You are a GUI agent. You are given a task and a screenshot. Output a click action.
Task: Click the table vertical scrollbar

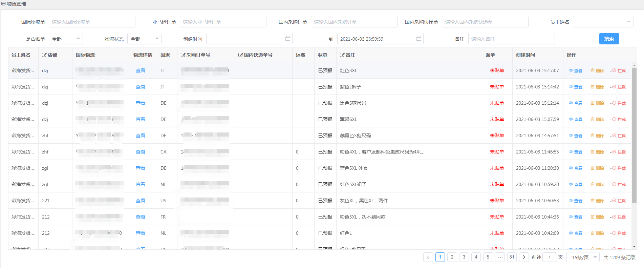pos(634,136)
